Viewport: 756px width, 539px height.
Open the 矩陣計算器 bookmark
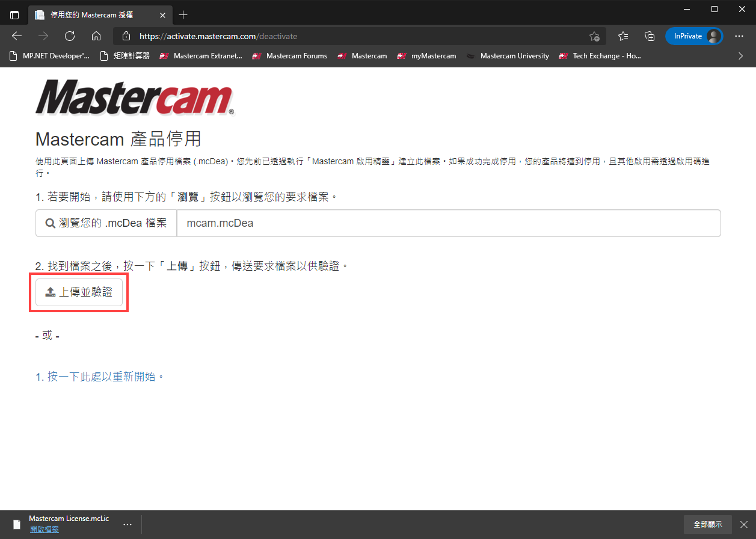(124, 56)
